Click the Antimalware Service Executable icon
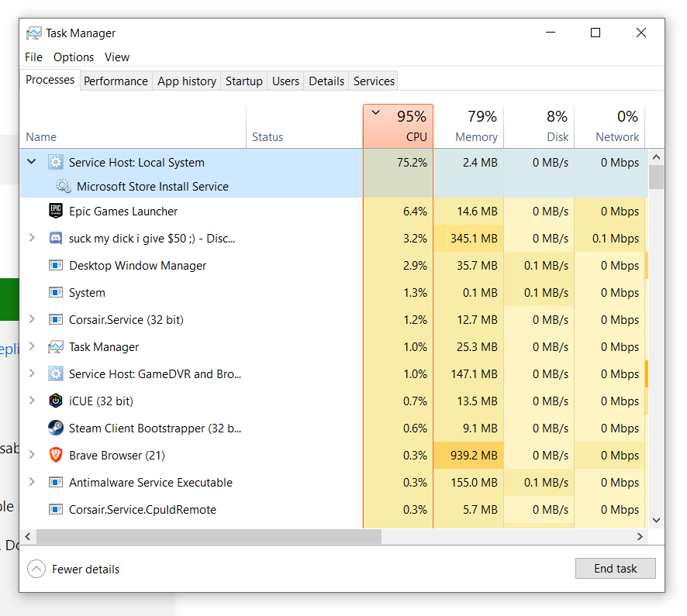 click(x=56, y=483)
